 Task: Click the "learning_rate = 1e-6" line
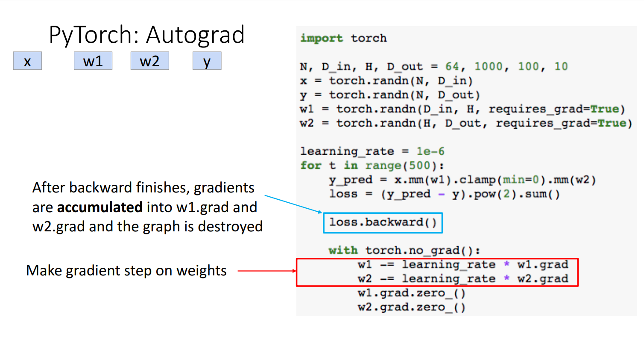[x=372, y=151]
